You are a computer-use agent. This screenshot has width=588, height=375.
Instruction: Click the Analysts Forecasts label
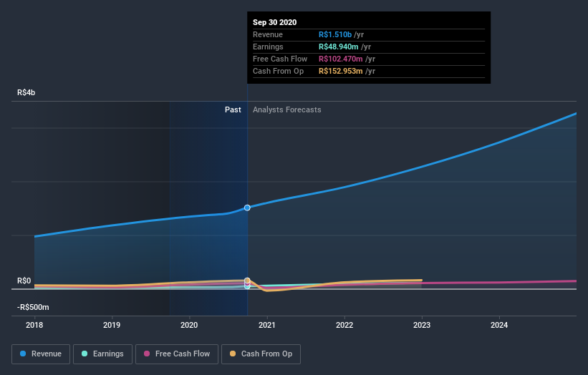pyautogui.click(x=287, y=109)
